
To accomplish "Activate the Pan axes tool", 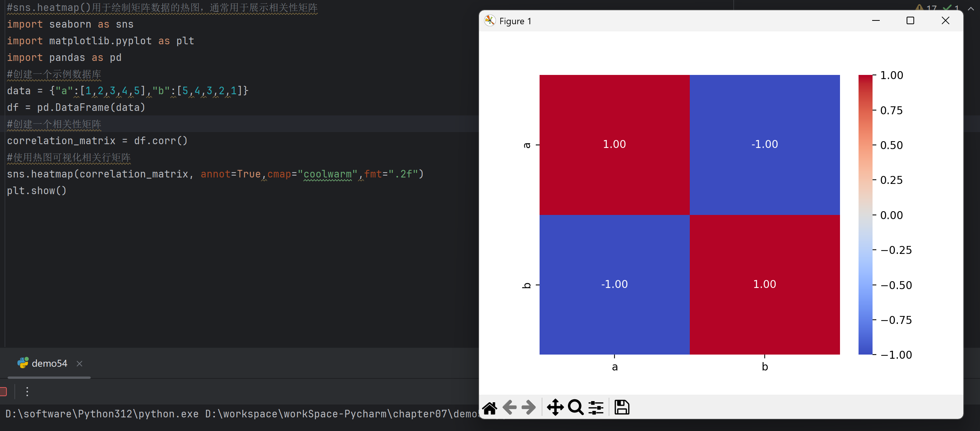I will point(555,408).
